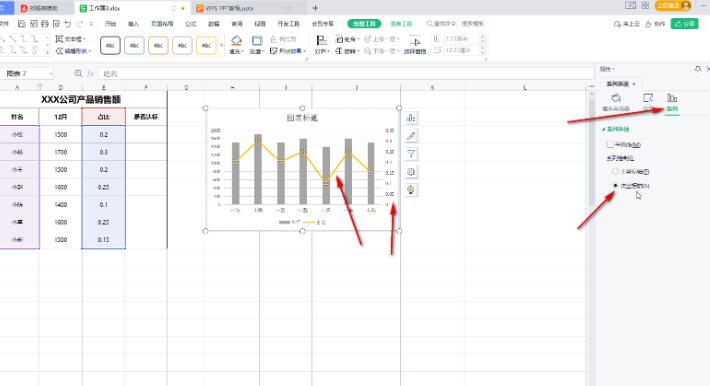Open the shape fill (填充) tool
Viewport: 710px width, 386px height.
point(236,45)
